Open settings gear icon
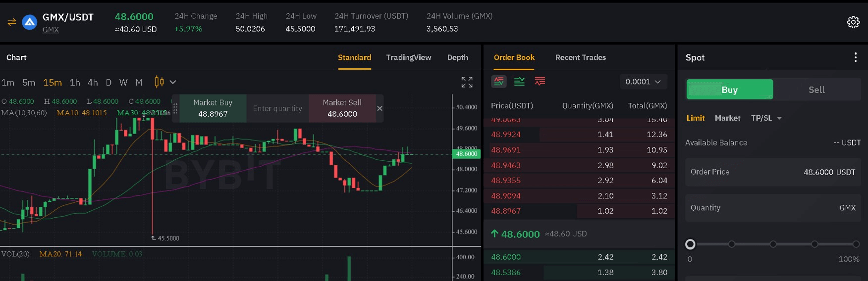 853,22
